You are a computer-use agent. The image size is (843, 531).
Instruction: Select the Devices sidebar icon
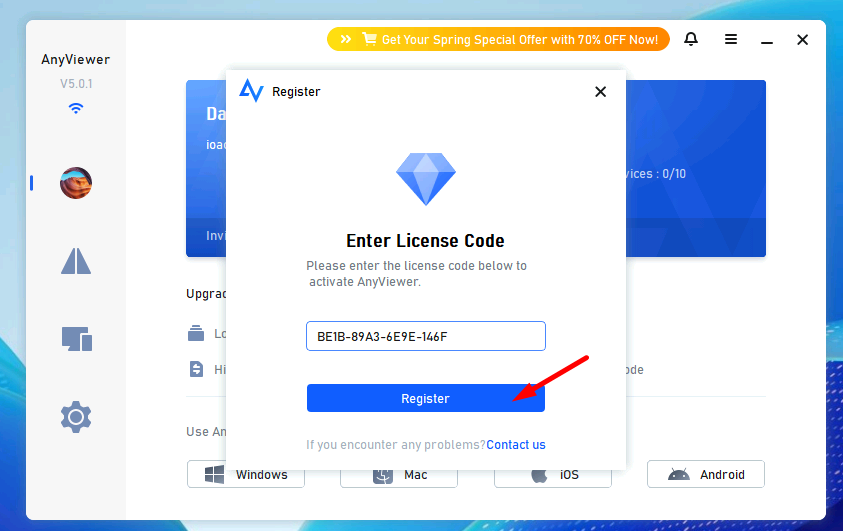pyautogui.click(x=76, y=339)
